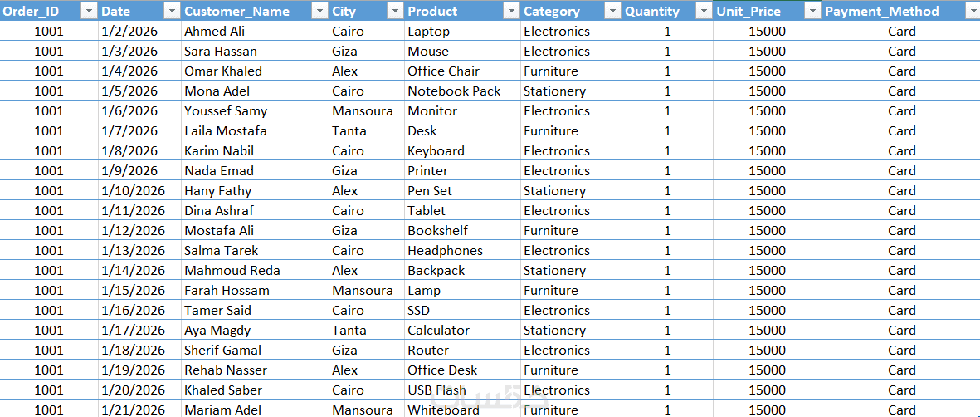
Task: Select the Calculator product cell
Action: (438, 331)
